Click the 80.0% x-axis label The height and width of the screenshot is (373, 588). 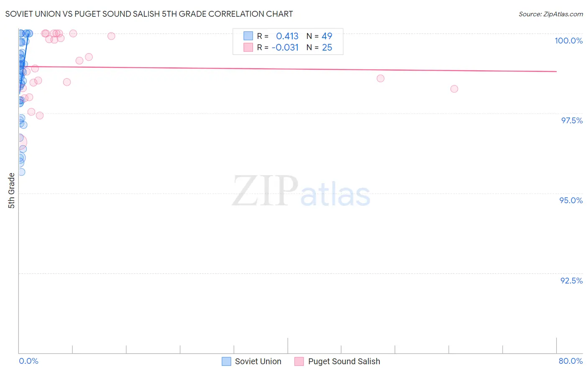click(x=570, y=361)
